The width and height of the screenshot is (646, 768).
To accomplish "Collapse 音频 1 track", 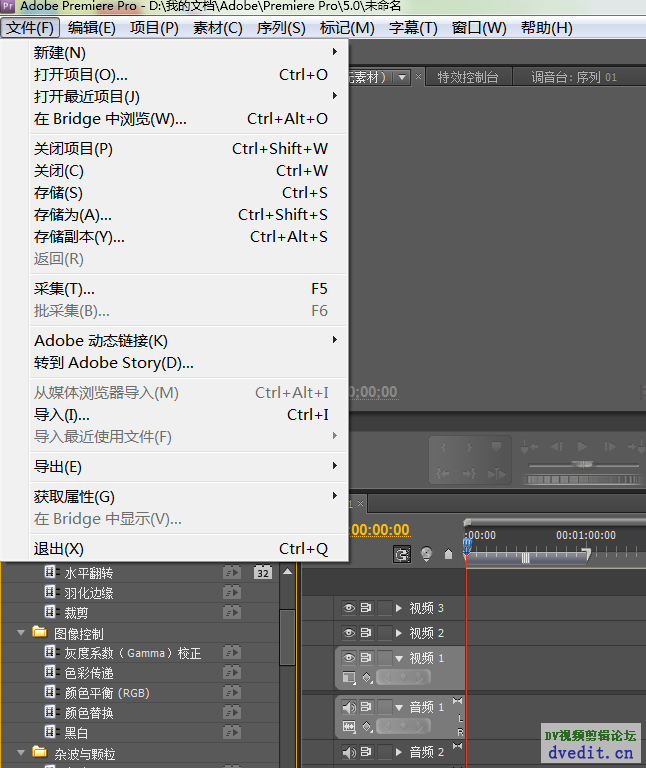I will point(399,707).
